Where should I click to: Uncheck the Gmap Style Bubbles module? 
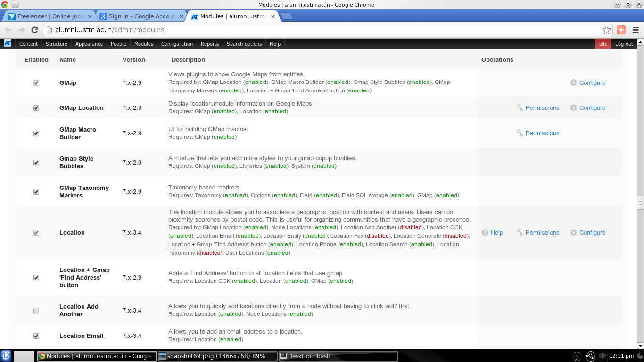36,163
